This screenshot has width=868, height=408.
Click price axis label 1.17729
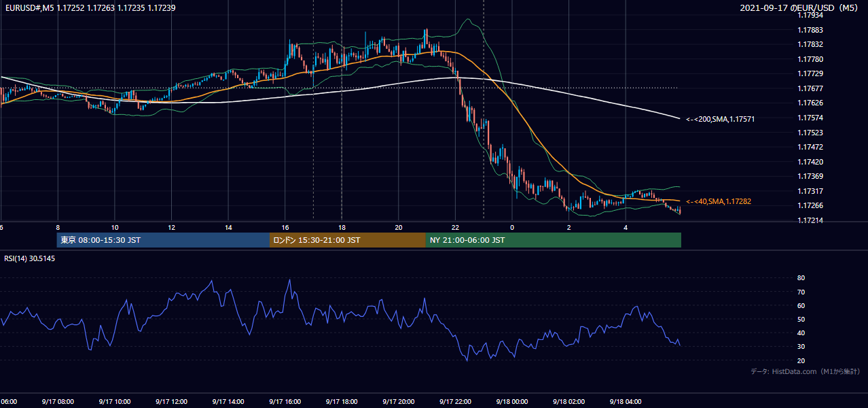812,73
